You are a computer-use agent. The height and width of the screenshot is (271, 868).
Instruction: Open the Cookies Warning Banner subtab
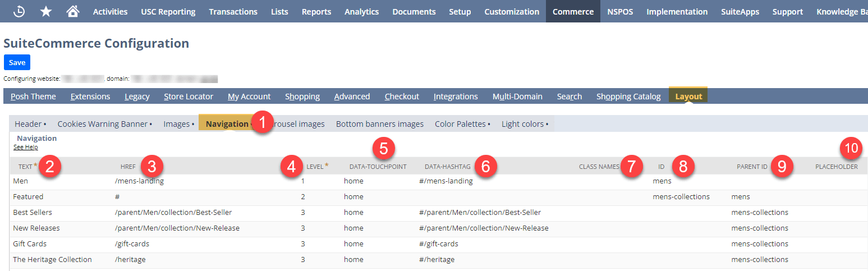(x=104, y=124)
